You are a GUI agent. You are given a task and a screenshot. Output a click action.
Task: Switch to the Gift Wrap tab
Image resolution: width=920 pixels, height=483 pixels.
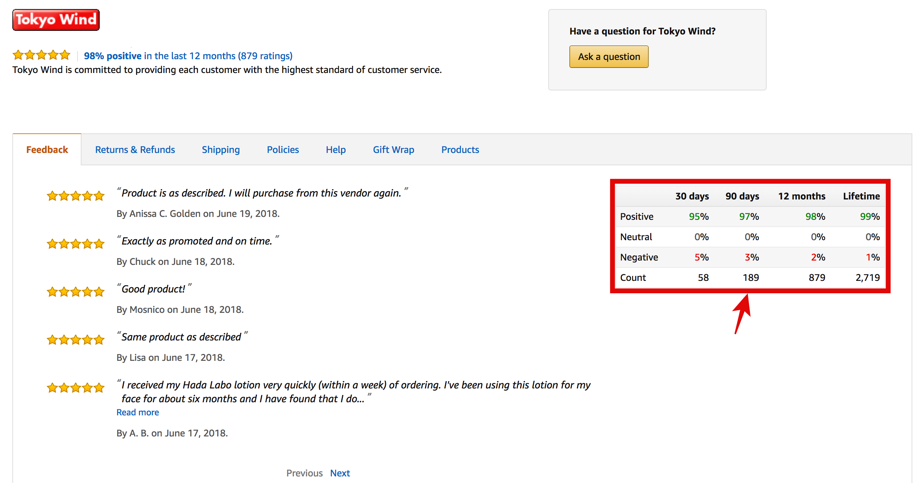pyautogui.click(x=393, y=150)
